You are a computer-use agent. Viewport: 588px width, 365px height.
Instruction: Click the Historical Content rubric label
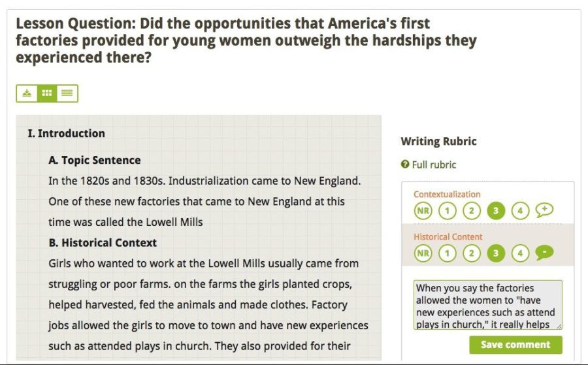tap(448, 237)
